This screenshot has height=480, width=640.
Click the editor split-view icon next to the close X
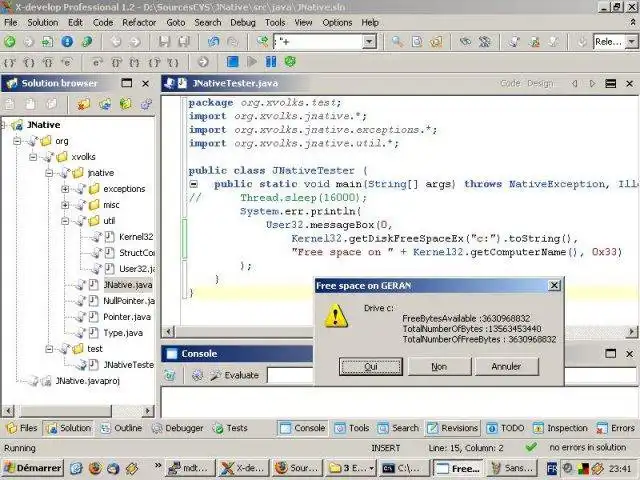pyautogui.click(x=610, y=84)
